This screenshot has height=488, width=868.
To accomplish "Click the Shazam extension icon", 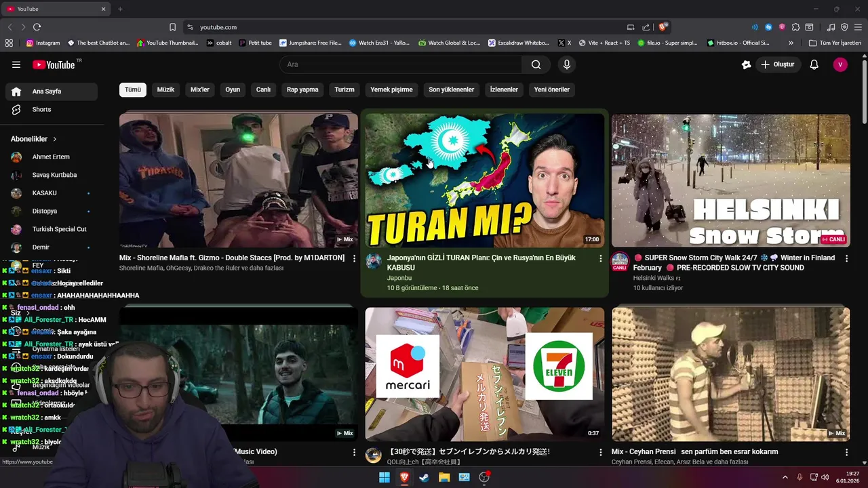I will pos(768,27).
